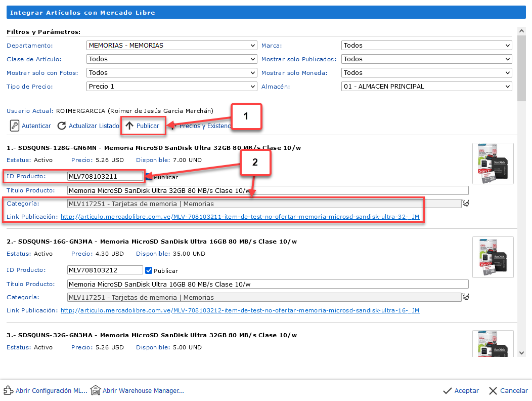This screenshot has height=401, width=532.
Task: Click Título Producto field of first product
Action: coord(268,191)
